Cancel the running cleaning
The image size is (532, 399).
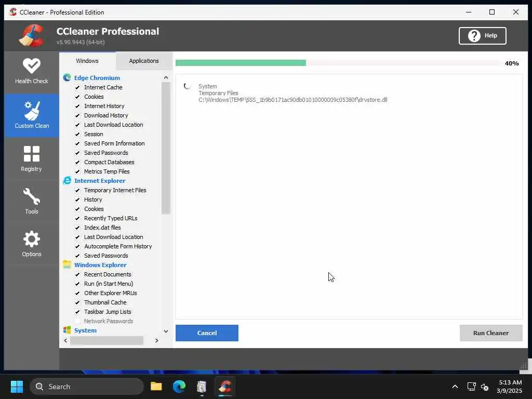click(x=207, y=333)
